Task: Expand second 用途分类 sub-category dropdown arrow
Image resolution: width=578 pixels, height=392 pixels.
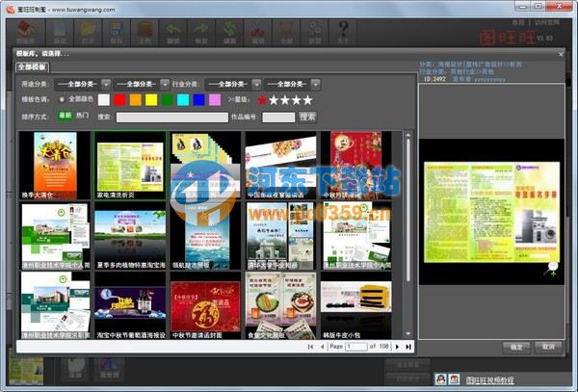Action: [x=165, y=85]
